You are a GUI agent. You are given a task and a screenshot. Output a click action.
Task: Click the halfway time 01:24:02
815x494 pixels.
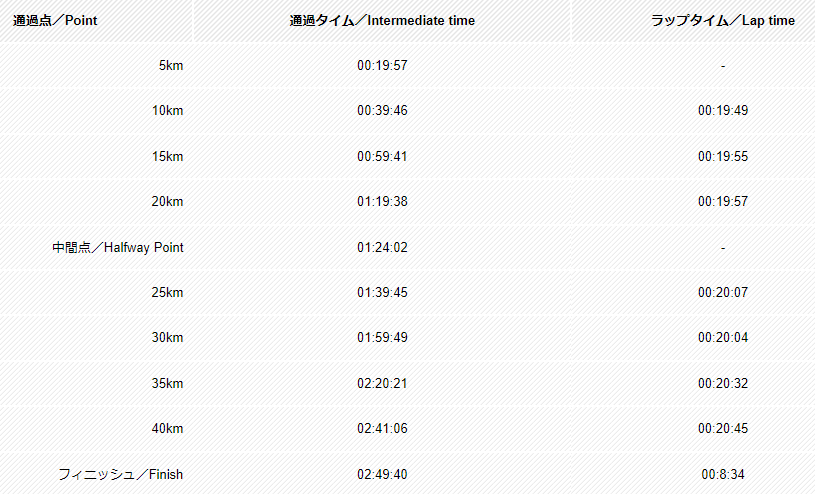[x=382, y=248]
